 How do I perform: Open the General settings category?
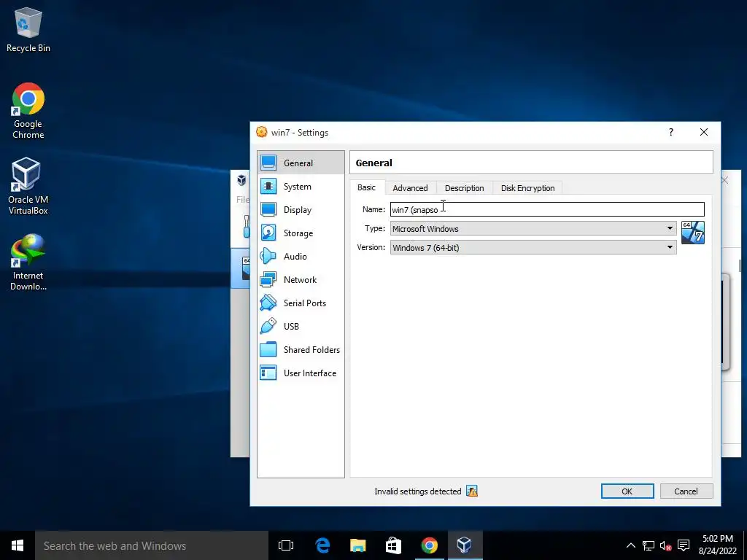click(x=301, y=163)
